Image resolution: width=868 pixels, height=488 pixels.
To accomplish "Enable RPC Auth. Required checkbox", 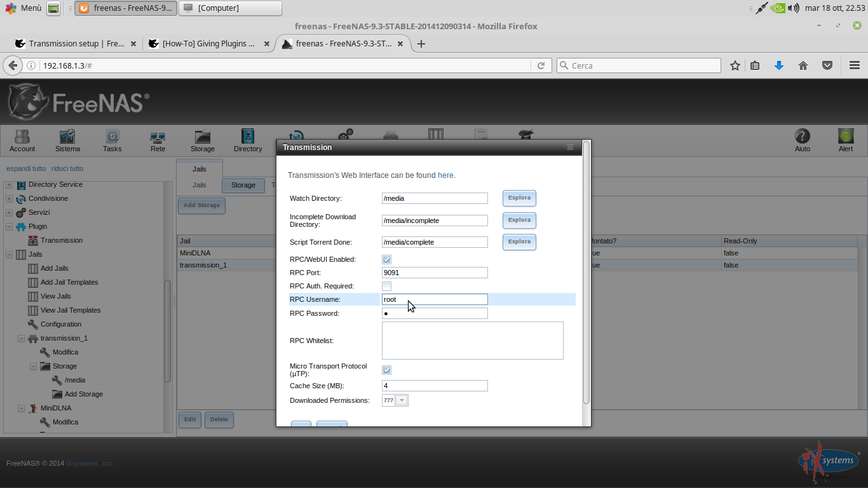I will pyautogui.click(x=386, y=286).
